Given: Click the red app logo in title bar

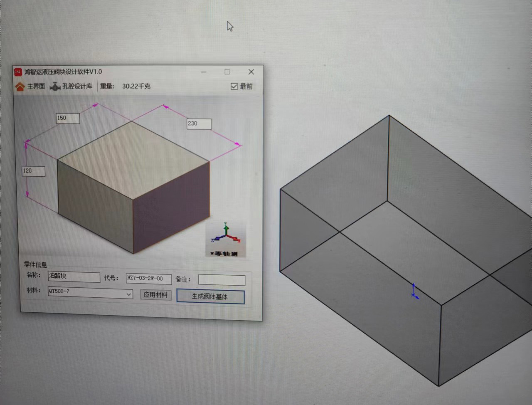Looking at the screenshot, I should coord(18,72).
